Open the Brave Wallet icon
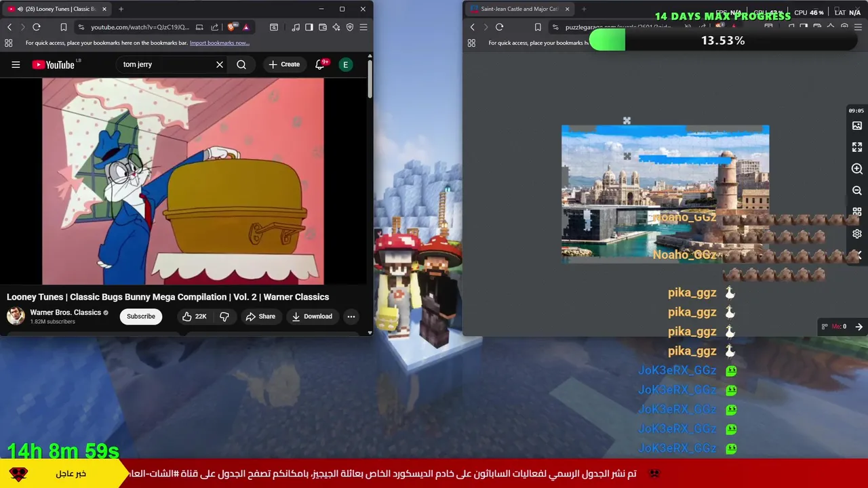868x488 pixels. 323,27
